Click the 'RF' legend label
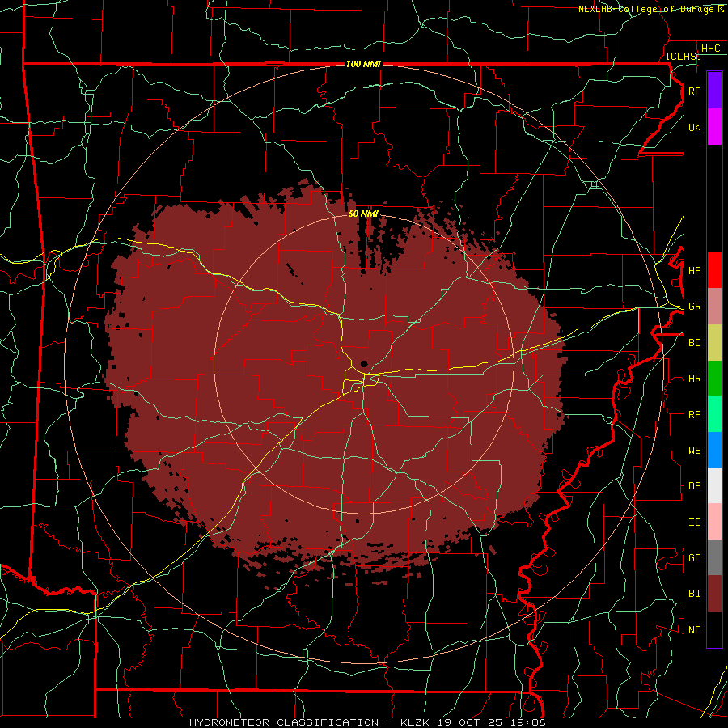Viewport: 728px width, 728px height. point(694,91)
